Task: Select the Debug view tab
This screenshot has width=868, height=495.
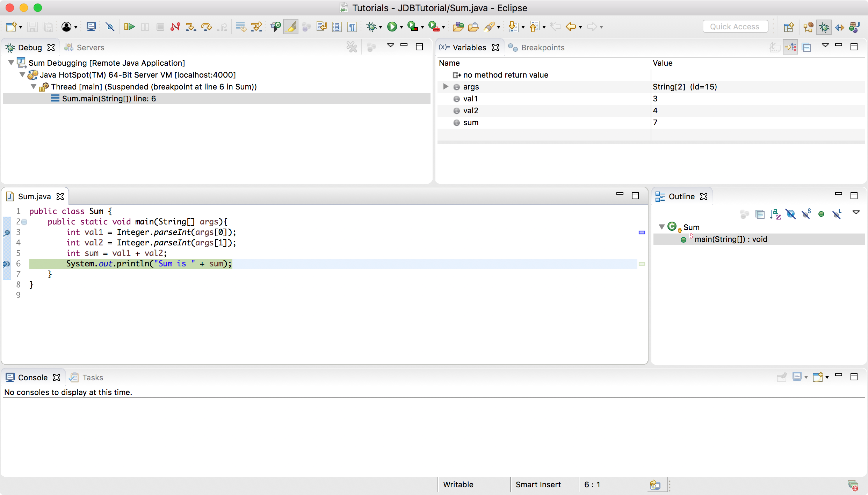Action: pos(30,48)
